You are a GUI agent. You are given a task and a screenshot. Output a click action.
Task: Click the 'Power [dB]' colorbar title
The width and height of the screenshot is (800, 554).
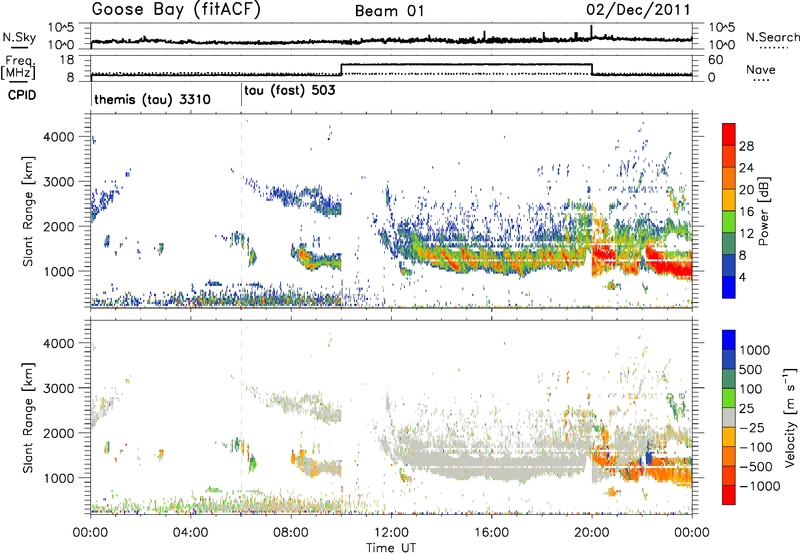click(x=763, y=211)
